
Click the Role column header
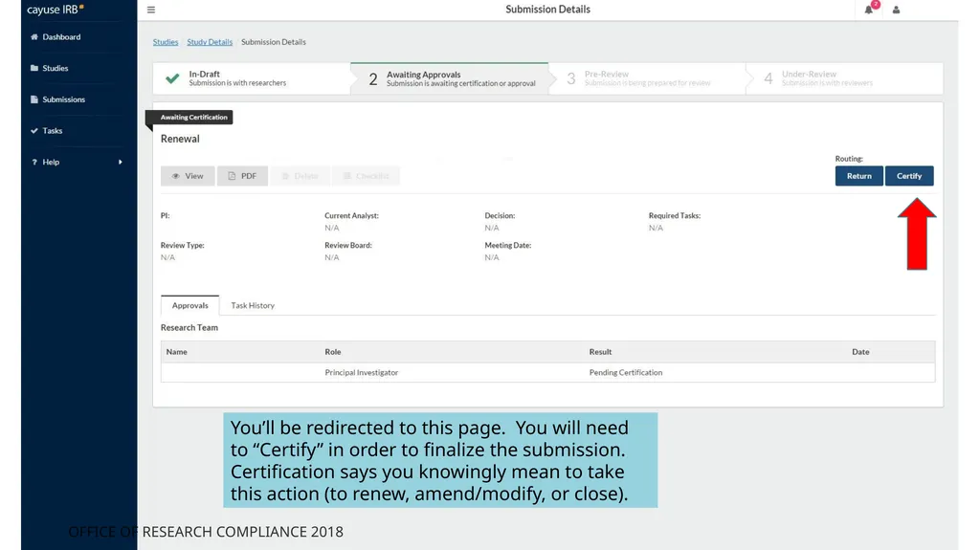(x=332, y=352)
